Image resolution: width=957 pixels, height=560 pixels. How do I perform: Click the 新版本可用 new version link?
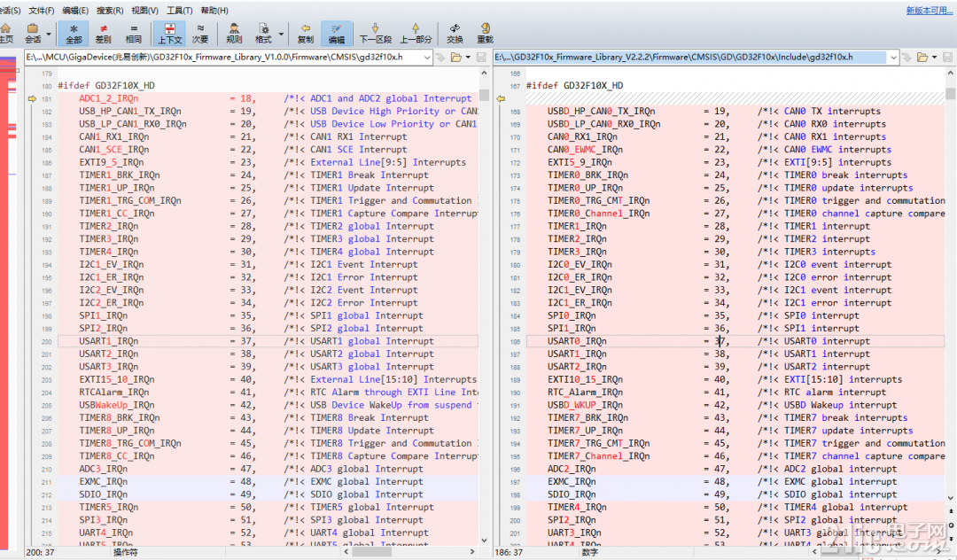pyautogui.click(x=930, y=11)
